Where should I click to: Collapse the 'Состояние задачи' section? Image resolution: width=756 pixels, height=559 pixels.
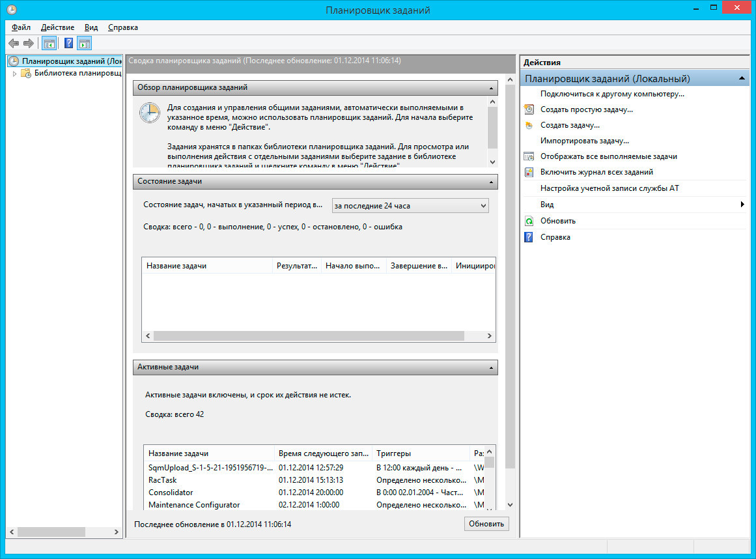click(491, 182)
